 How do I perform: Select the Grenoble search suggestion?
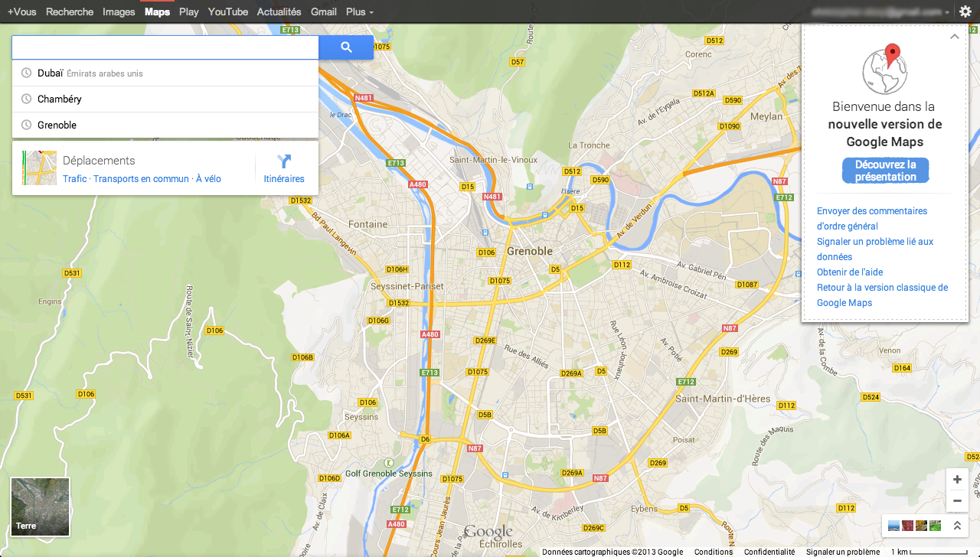pyautogui.click(x=165, y=125)
